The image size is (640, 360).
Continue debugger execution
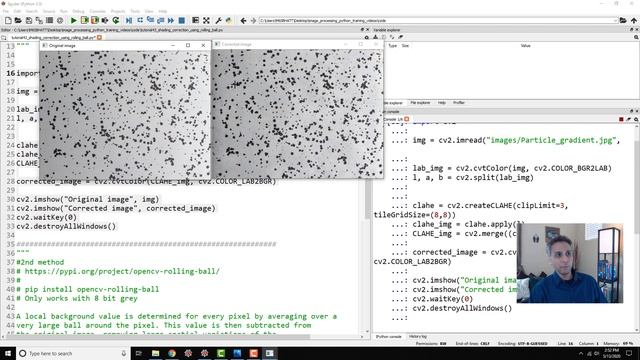pos(171,20)
